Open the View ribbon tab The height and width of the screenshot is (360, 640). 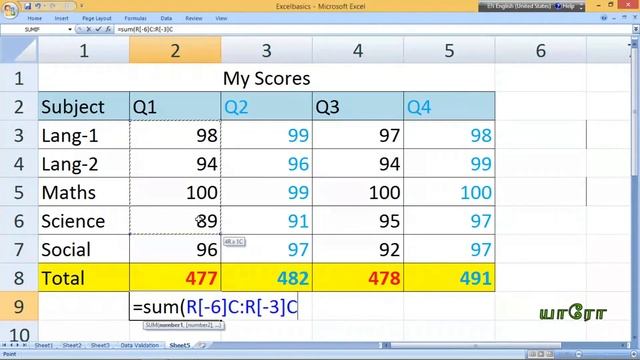(x=221, y=18)
